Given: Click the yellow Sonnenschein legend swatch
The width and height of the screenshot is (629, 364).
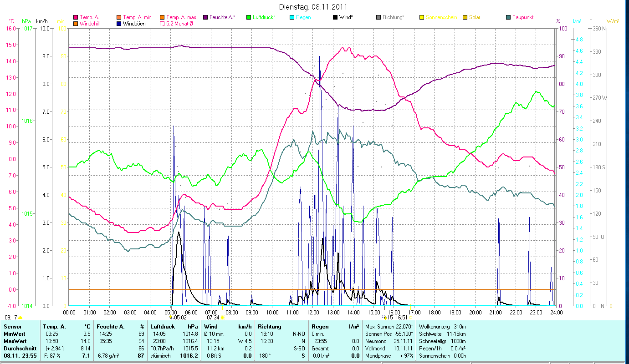Looking at the screenshot, I should tap(421, 17).
